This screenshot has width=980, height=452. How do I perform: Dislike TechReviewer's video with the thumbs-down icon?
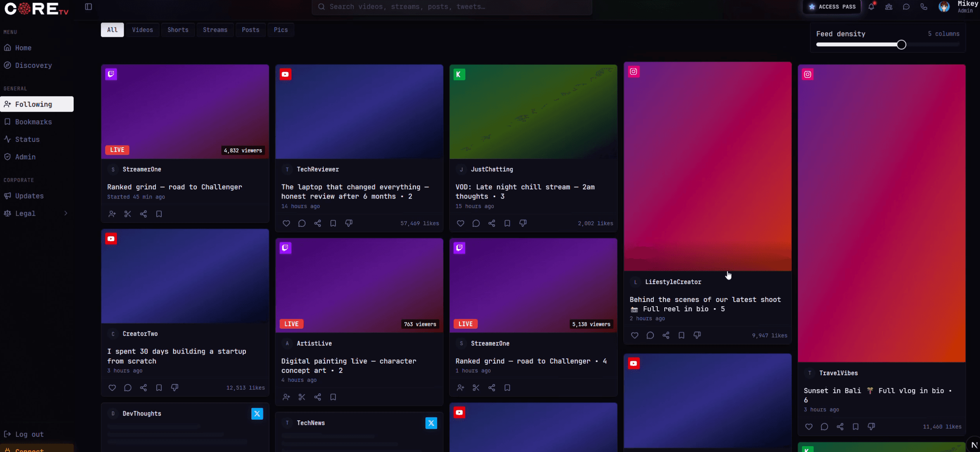pos(348,223)
